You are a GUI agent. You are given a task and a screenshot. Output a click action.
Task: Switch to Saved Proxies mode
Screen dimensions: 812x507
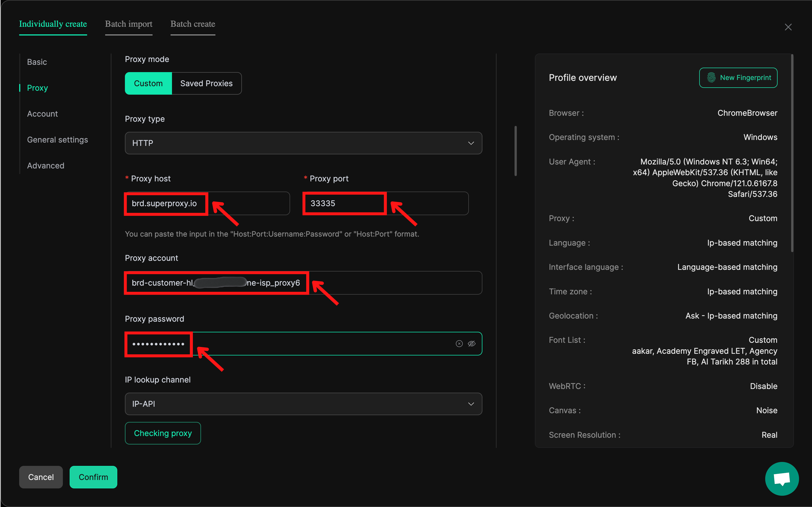[206, 83]
